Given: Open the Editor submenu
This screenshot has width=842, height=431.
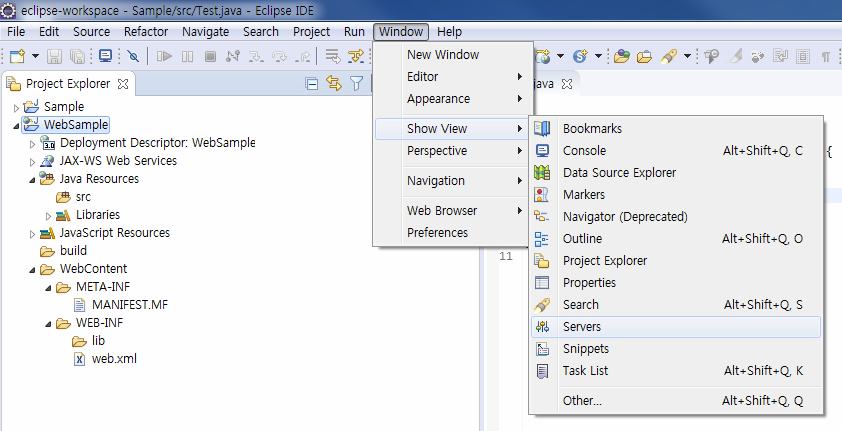Looking at the screenshot, I should 452,77.
